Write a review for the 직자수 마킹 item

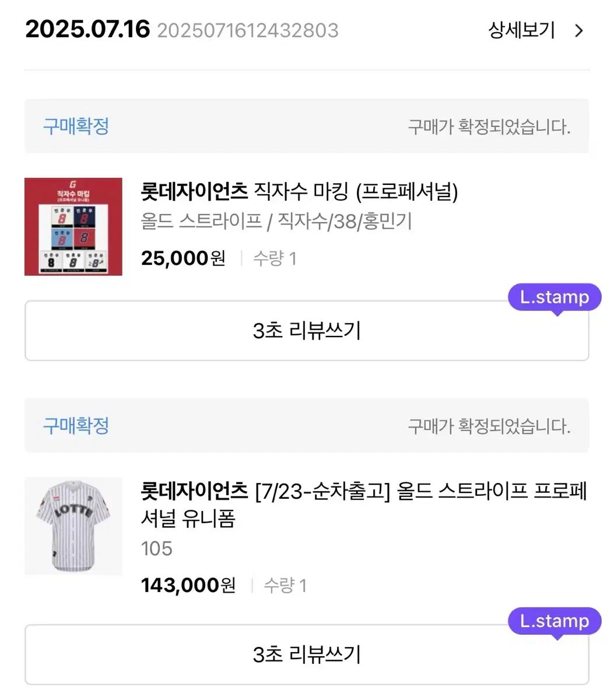307,331
